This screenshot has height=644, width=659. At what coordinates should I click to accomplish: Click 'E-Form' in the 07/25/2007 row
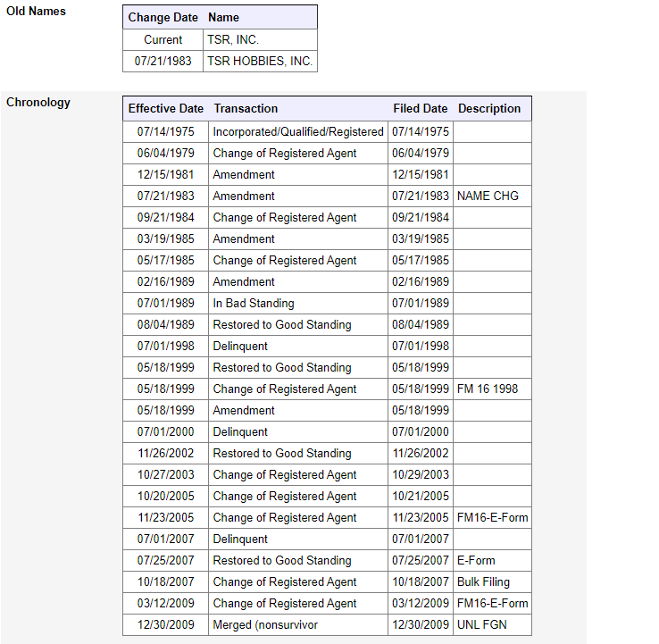tap(492, 561)
